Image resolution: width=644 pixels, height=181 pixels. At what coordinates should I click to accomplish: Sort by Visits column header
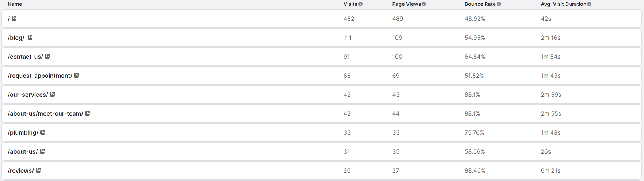(350, 4)
